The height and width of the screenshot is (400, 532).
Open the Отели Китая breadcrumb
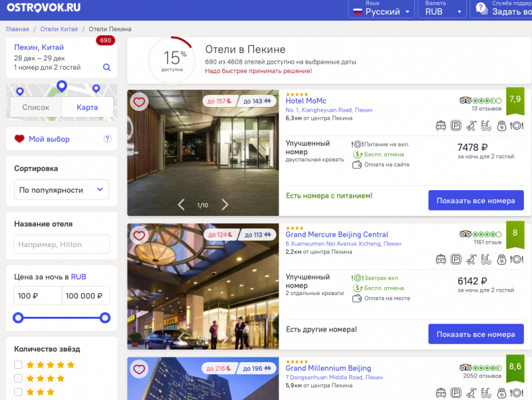59,29
